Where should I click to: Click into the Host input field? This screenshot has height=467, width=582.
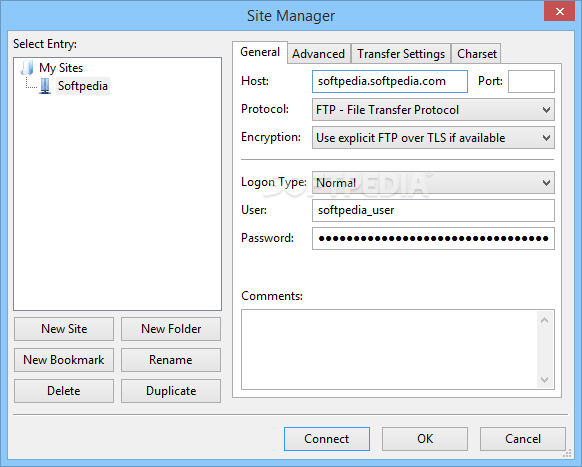coord(390,81)
